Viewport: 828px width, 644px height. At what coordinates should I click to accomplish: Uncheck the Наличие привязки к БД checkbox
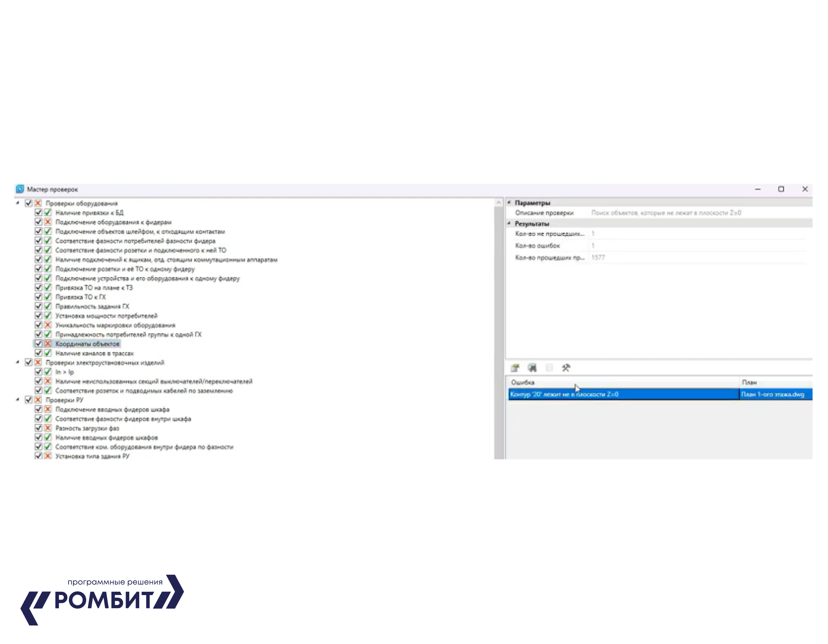click(x=38, y=212)
